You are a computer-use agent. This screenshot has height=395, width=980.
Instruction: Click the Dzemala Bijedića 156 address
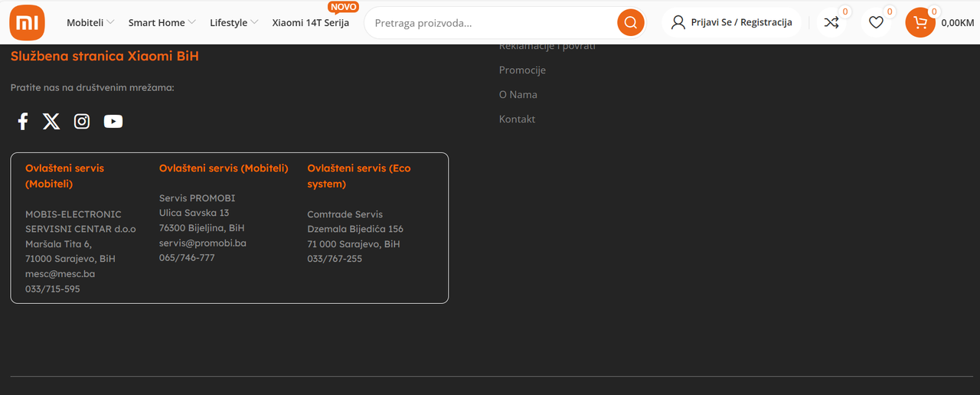pyautogui.click(x=355, y=229)
